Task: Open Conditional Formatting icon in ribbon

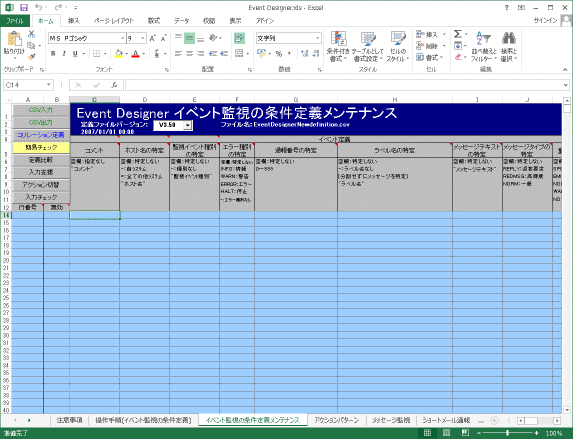Action: point(338,47)
